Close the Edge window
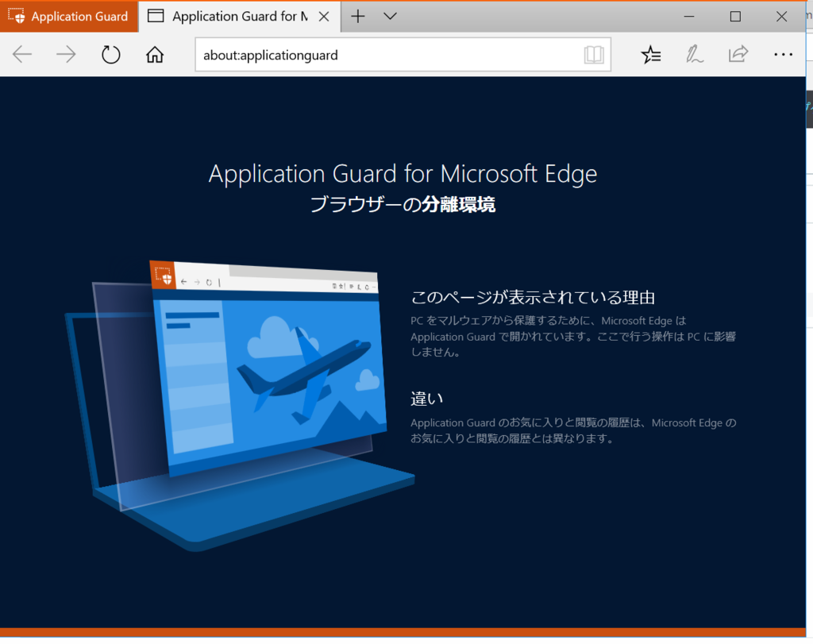The image size is (813, 644). (781, 17)
